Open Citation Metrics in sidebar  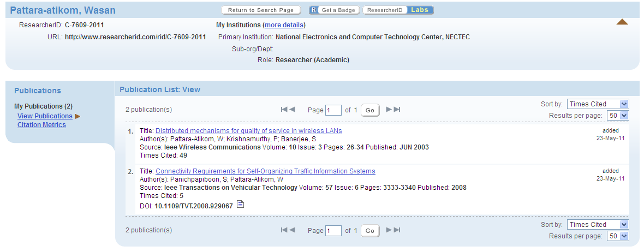pyautogui.click(x=41, y=125)
